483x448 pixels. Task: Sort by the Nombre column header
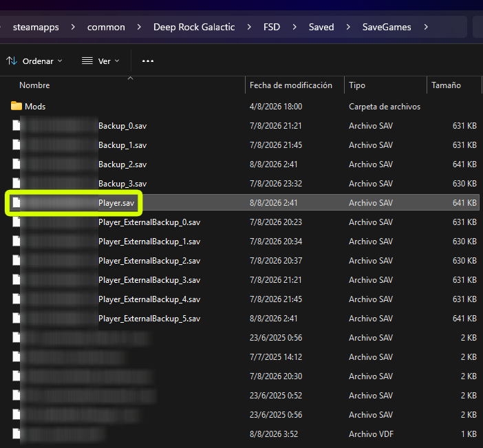[34, 85]
